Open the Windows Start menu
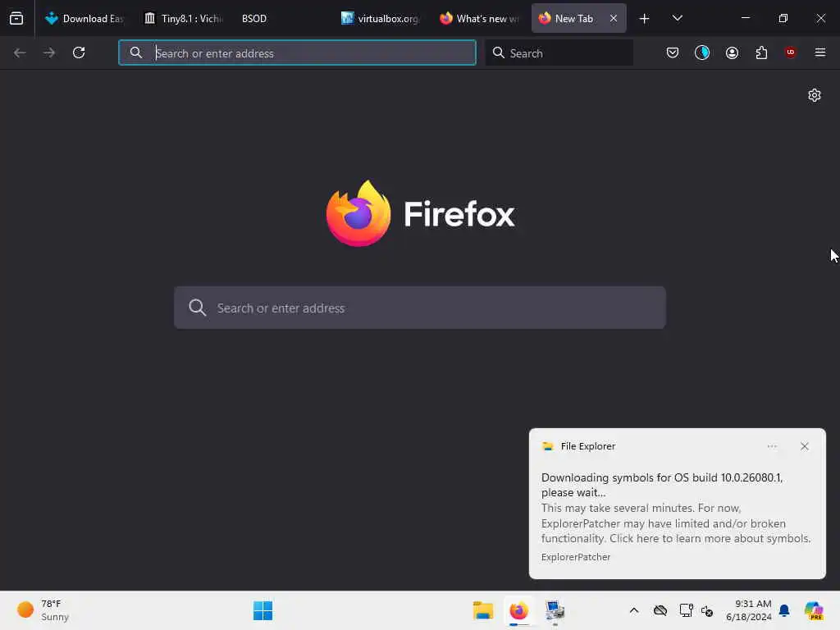Screen dimensions: 840x630 click(x=262, y=610)
